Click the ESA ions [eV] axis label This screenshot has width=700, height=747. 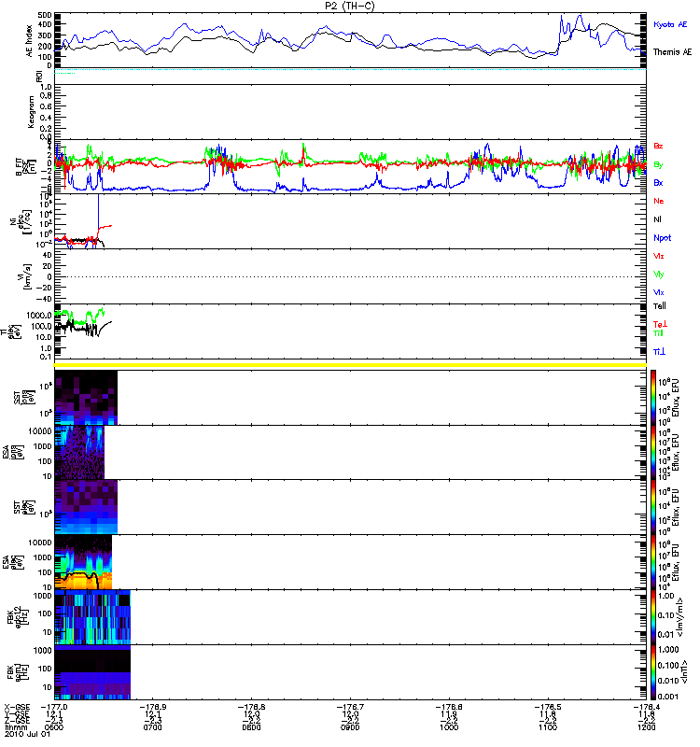pyautogui.click(x=13, y=453)
